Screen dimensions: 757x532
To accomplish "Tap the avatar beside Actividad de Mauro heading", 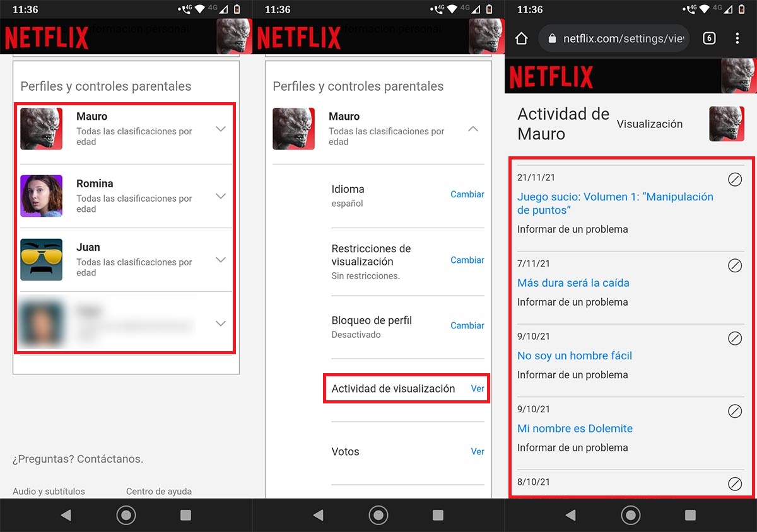I will click(x=726, y=124).
